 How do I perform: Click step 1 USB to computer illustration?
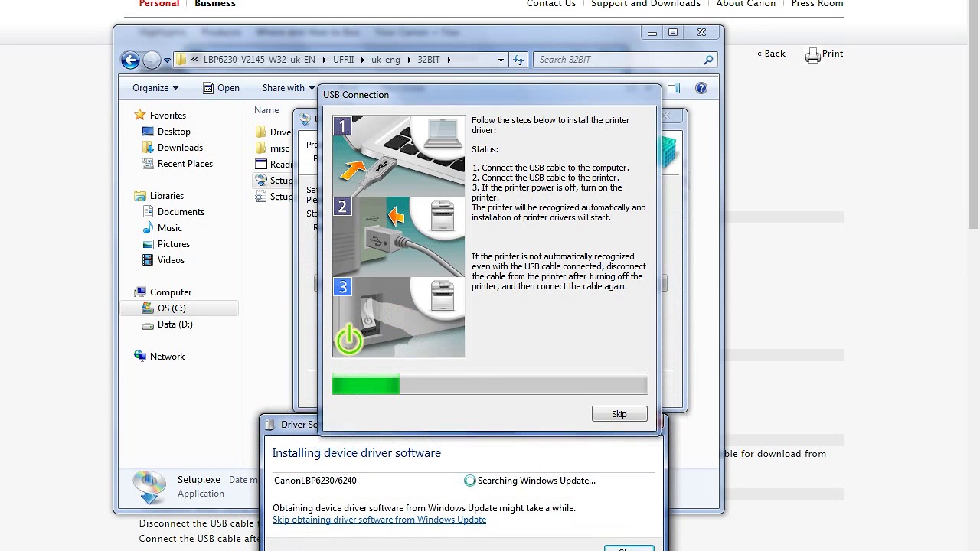tap(398, 155)
